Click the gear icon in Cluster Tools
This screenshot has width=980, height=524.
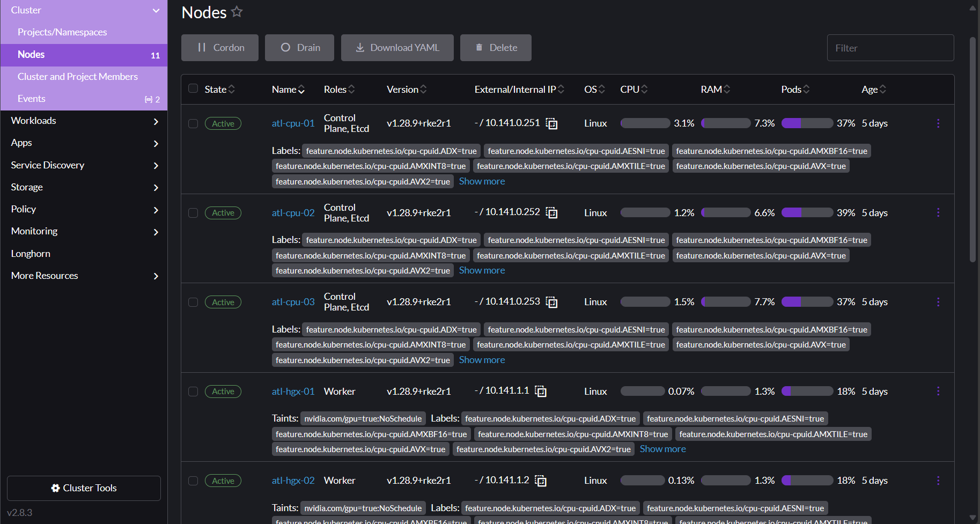coord(55,488)
